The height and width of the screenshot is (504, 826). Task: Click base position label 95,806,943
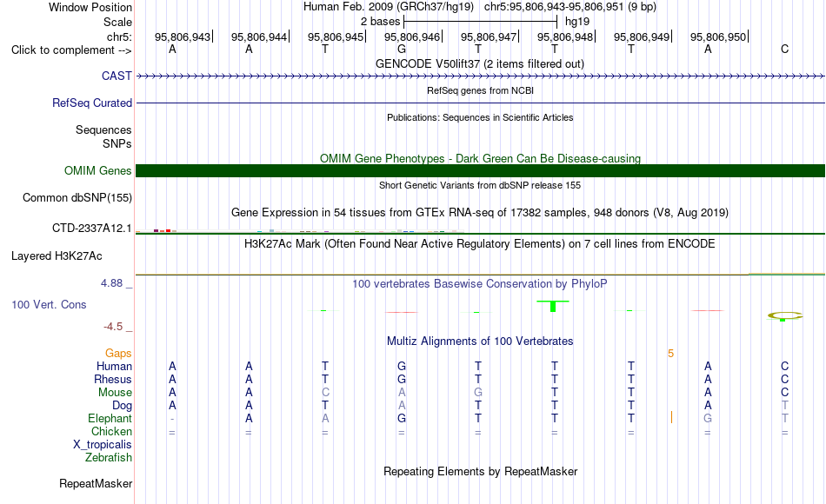[x=183, y=36]
